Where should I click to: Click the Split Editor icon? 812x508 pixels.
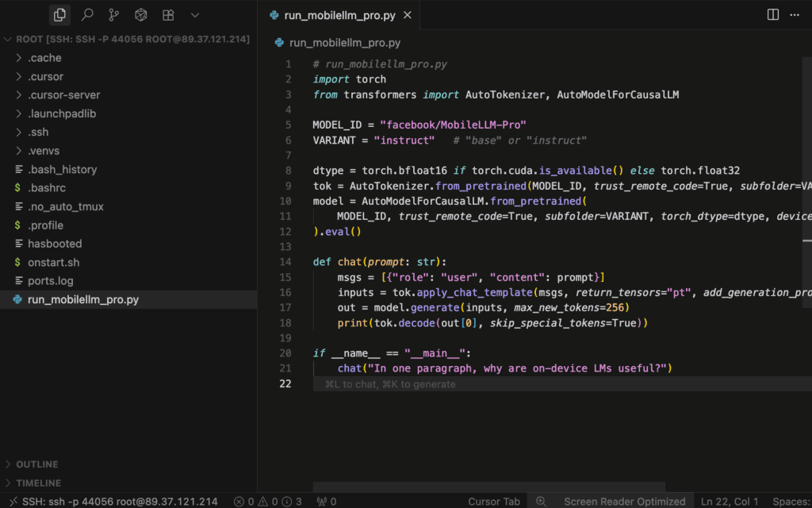tap(773, 15)
